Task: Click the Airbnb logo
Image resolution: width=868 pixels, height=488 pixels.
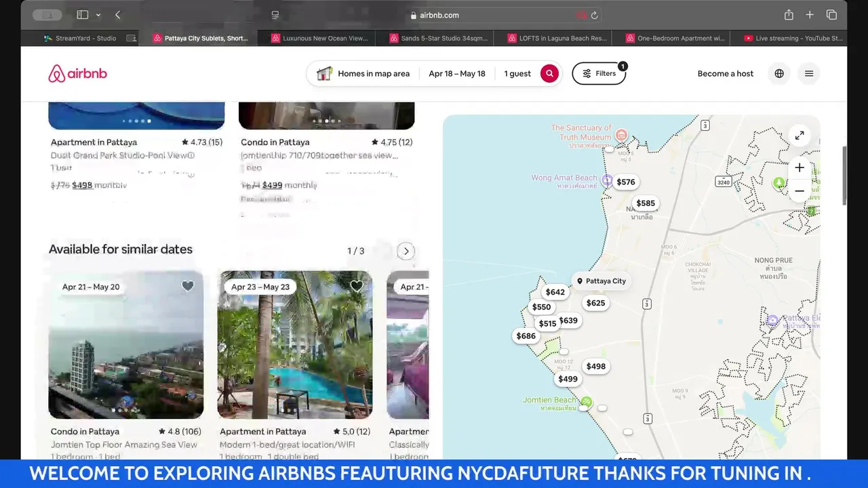Action: (77, 73)
